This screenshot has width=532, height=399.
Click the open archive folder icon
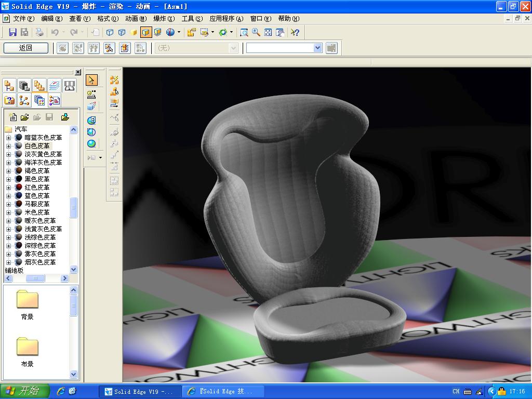(x=24, y=117)
